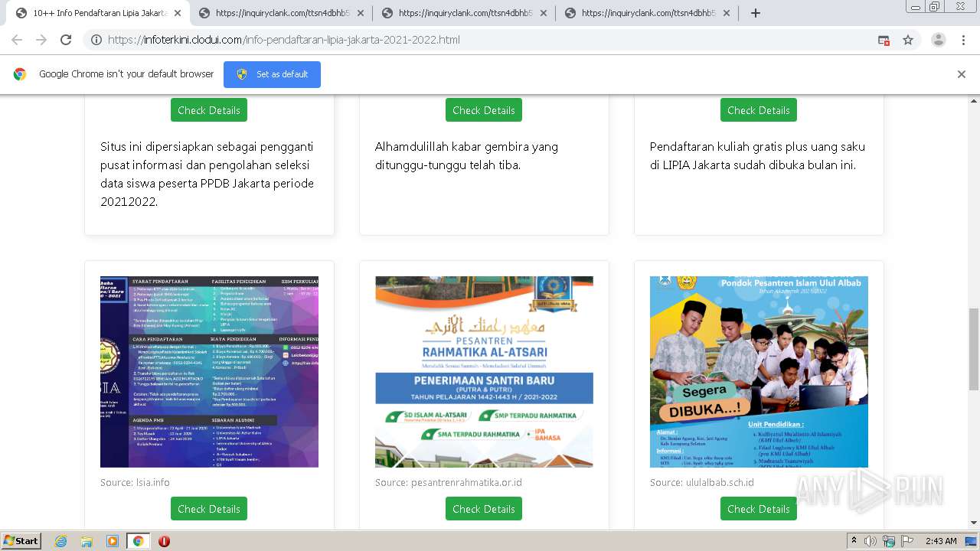Open the Chrome three-dot menu
Image resolution: width=980 pixels, height=551 pixels.
click(x=962, y=40)
